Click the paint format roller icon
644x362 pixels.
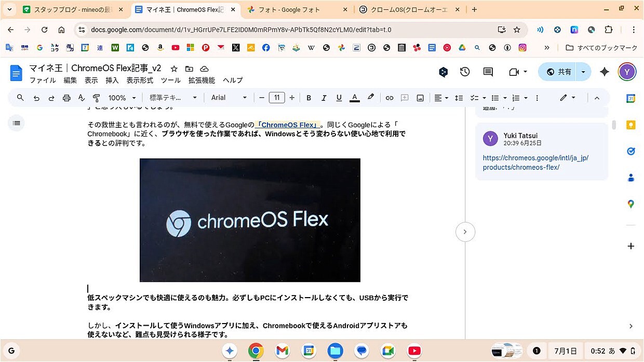(96, 98)
